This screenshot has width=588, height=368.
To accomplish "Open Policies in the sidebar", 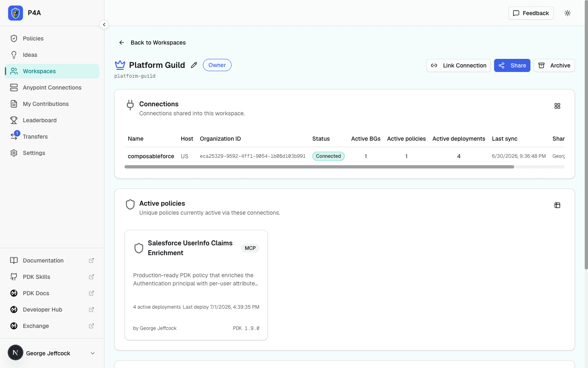I will click(x=52, y=38).
